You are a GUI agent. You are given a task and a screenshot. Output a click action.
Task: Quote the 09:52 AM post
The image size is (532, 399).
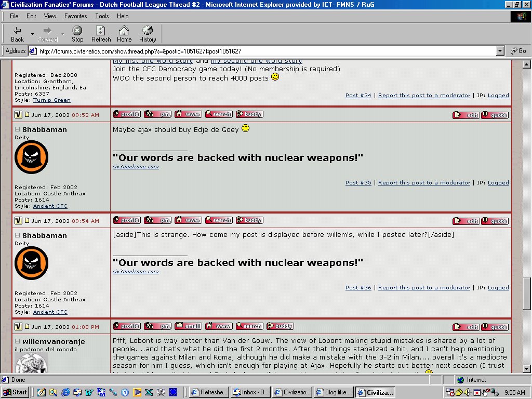tap(495, 115)
